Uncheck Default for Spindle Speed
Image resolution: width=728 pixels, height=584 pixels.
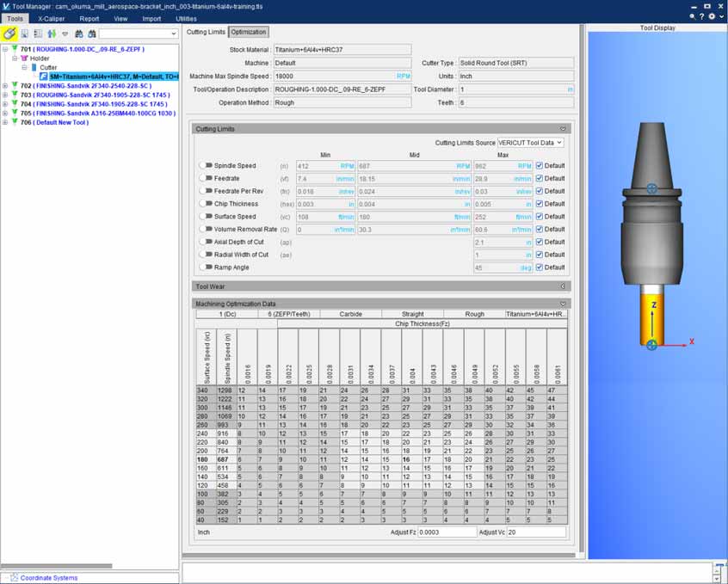tap(540, 166)
